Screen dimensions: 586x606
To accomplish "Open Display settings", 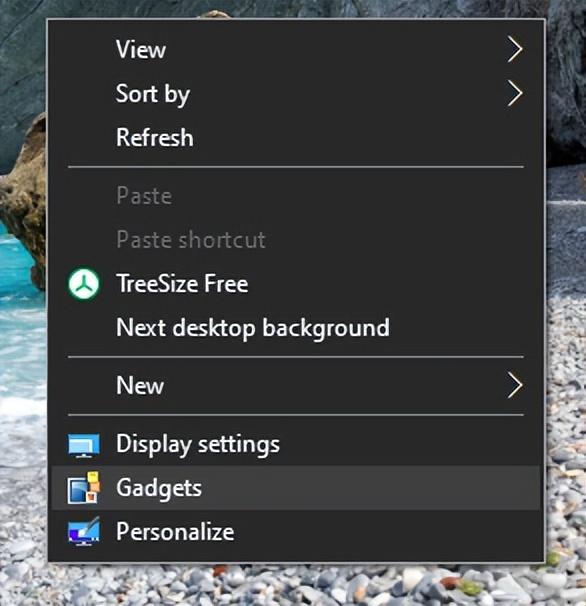I will [296, 444].
